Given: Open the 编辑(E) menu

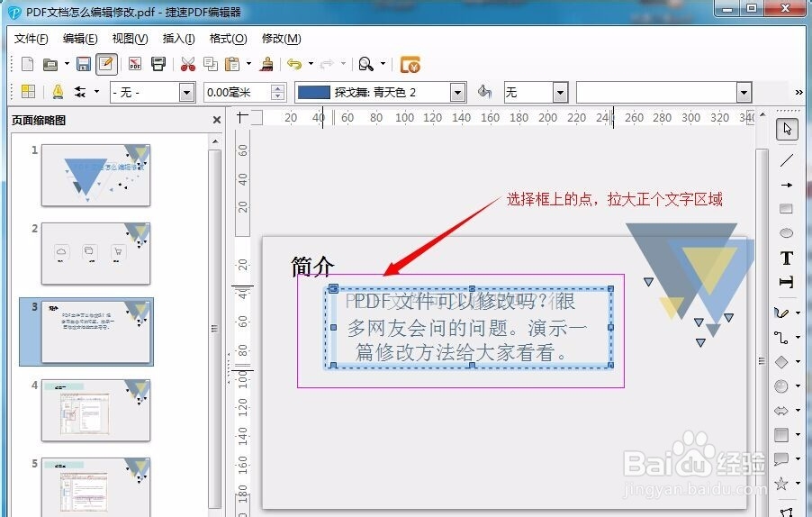Looking at the screenshot, I should [x=80, y=39].
